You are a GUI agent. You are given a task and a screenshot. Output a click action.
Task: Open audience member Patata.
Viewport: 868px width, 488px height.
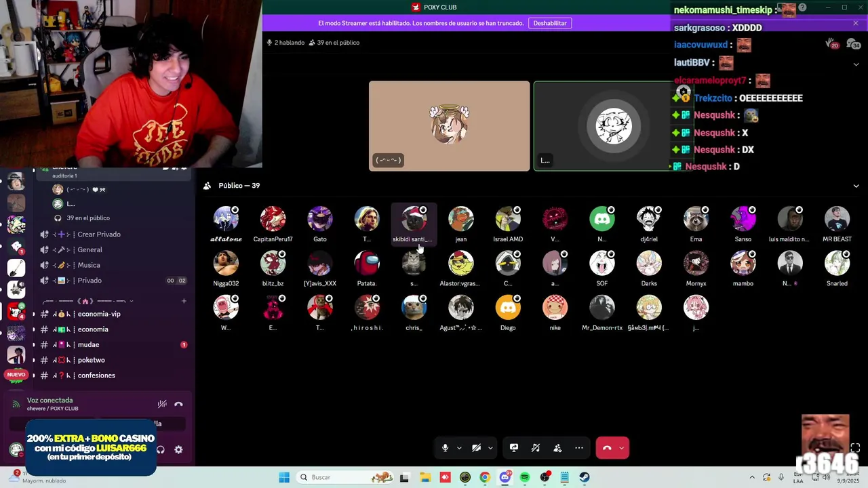367,269
